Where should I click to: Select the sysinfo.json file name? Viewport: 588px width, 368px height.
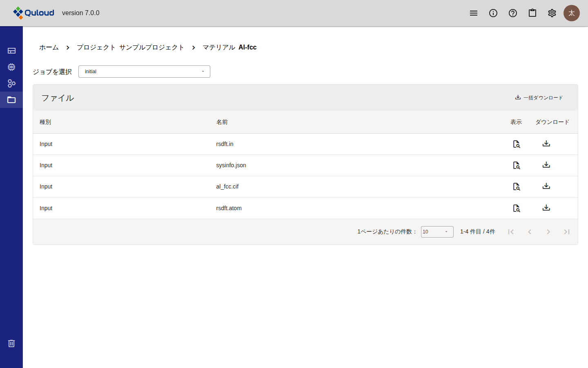231,165
